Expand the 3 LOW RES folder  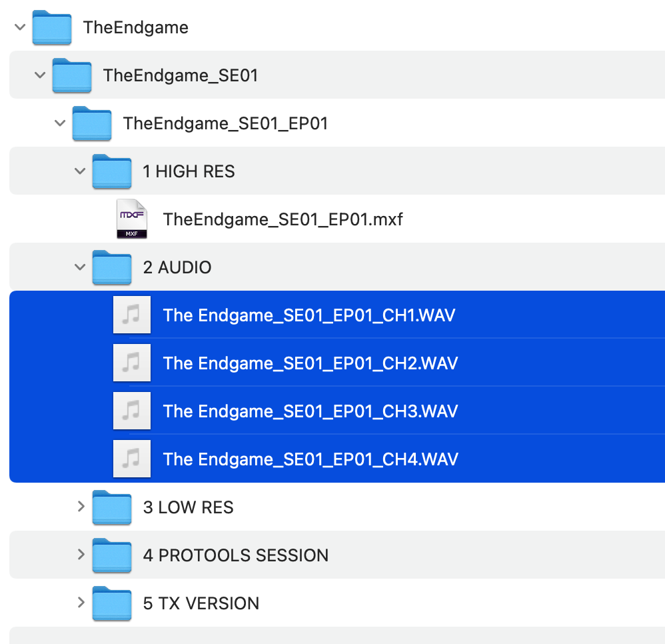click(x=81, y=507)
